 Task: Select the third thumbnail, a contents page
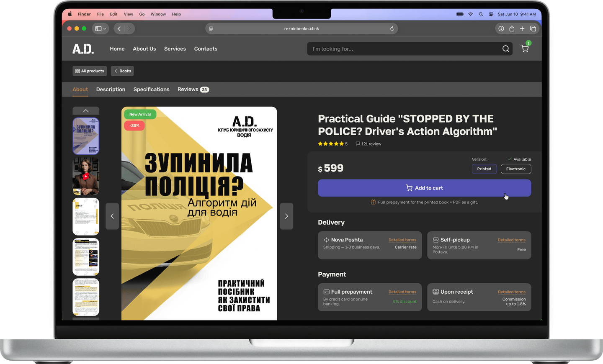point(86,216)
